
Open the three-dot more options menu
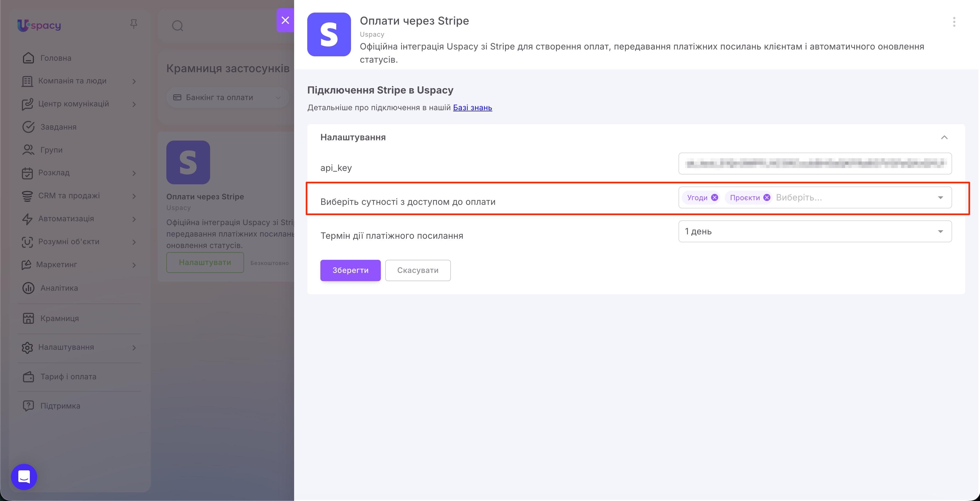pos(954,22)
